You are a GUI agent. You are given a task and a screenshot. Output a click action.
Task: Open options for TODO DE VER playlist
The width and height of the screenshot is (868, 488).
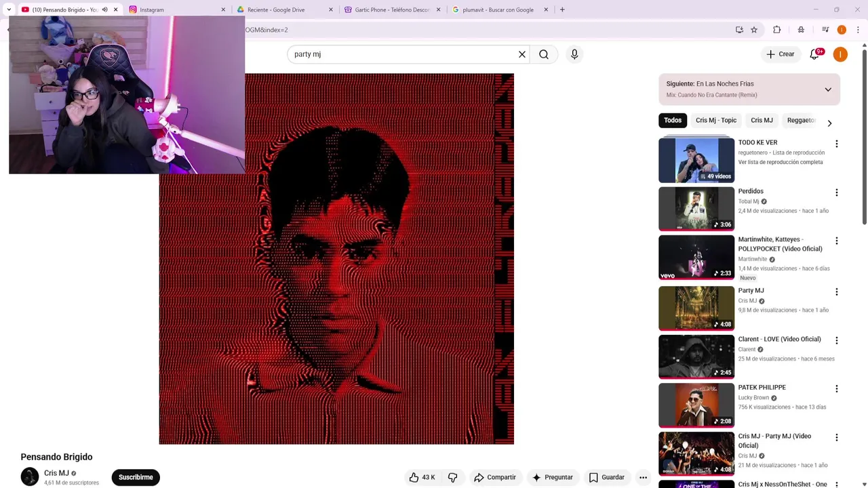pos(837,144)
